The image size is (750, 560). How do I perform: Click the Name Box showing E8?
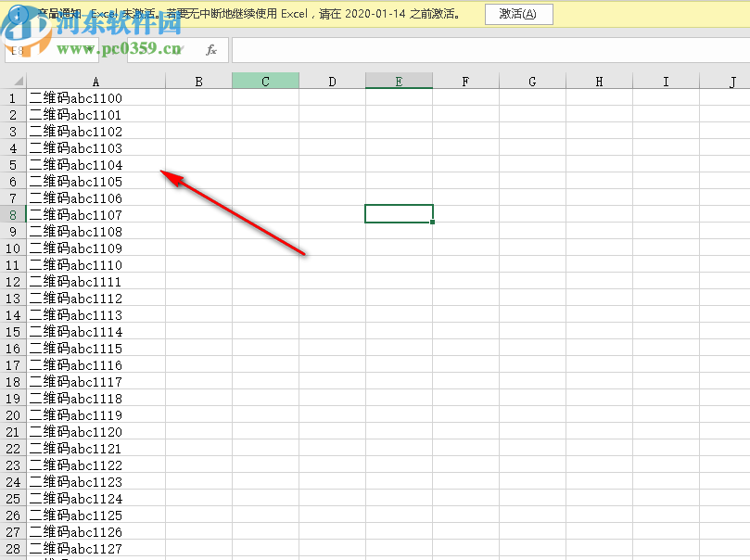[52, 50]
